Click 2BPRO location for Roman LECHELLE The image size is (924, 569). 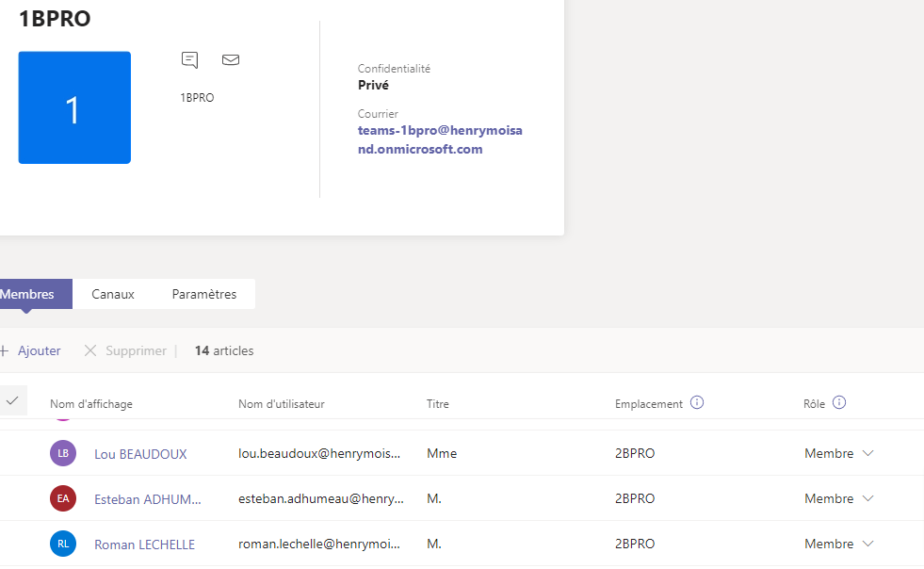point(635,545)
